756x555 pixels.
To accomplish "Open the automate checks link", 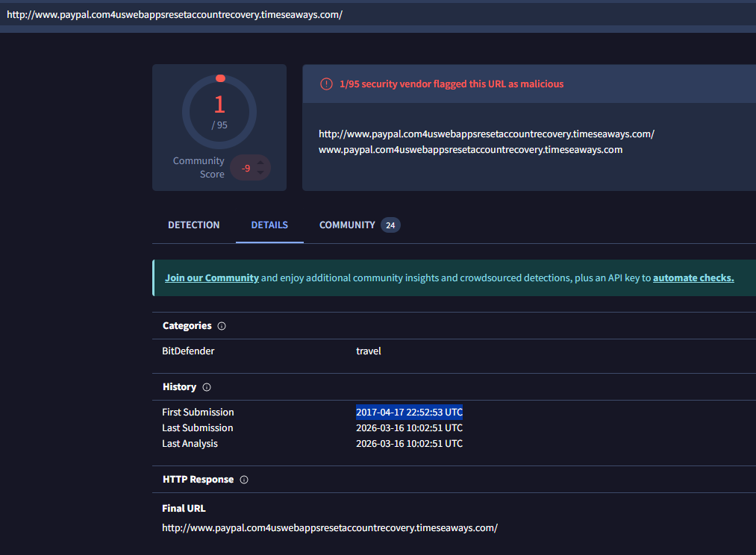I will click(x=693, y=278).
